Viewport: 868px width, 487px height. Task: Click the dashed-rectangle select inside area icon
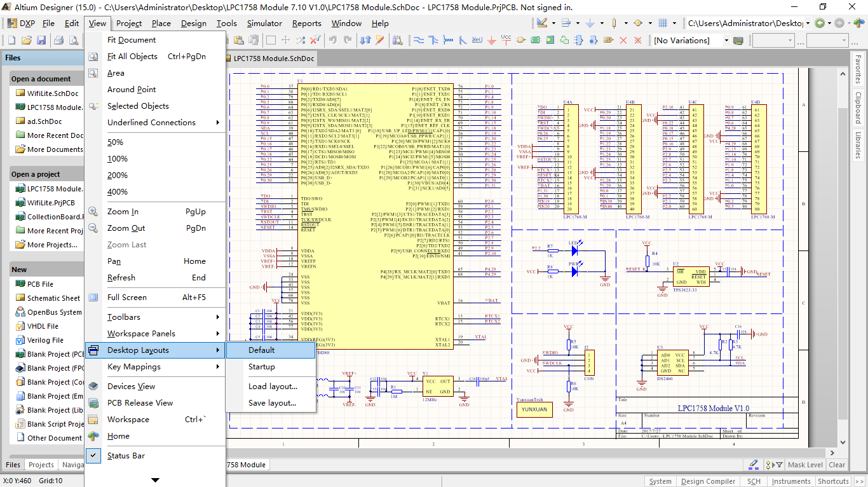click(271, 40)
